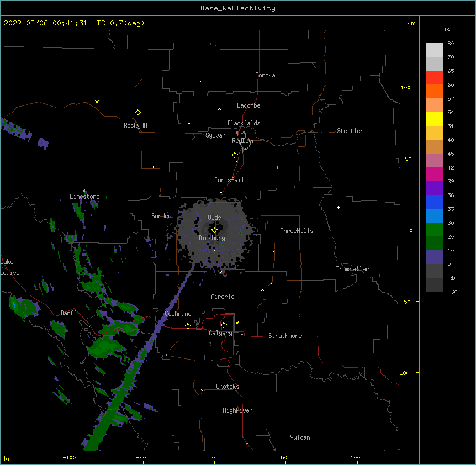The height and width of the screenshot is (465, 476).
Task: Click the Olds label
Action: click(214, 218)
